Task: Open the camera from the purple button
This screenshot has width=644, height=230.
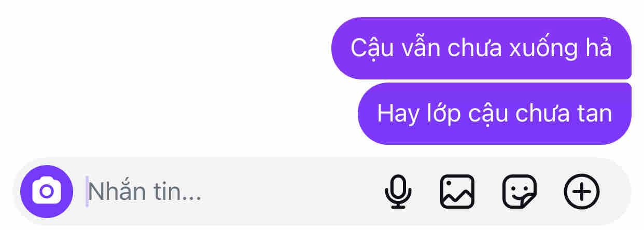Action: tap(47, 192)
